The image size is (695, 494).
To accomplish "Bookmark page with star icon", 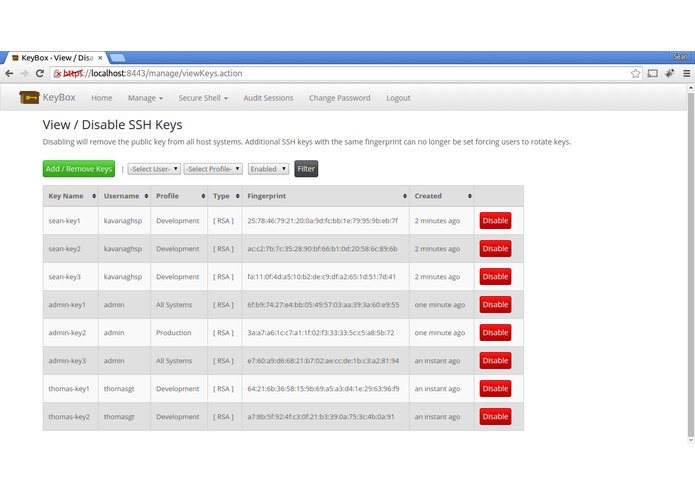I will [x=635, y=74].
